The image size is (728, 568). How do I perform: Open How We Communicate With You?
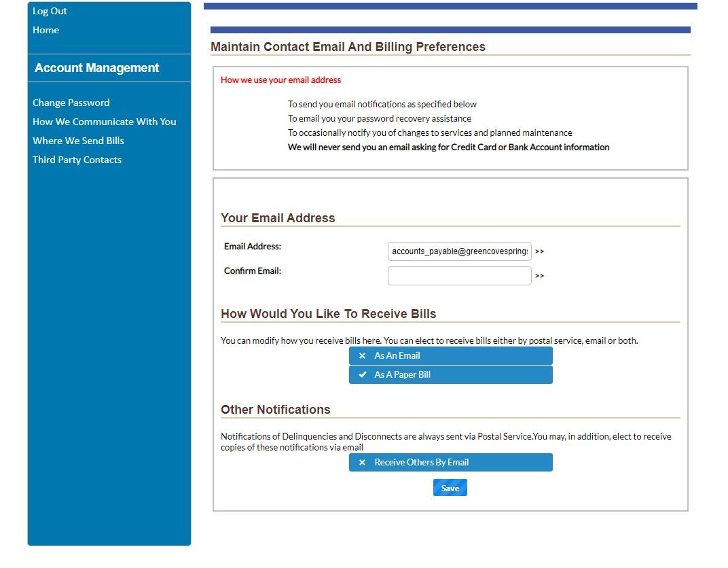tap(105, 122)
